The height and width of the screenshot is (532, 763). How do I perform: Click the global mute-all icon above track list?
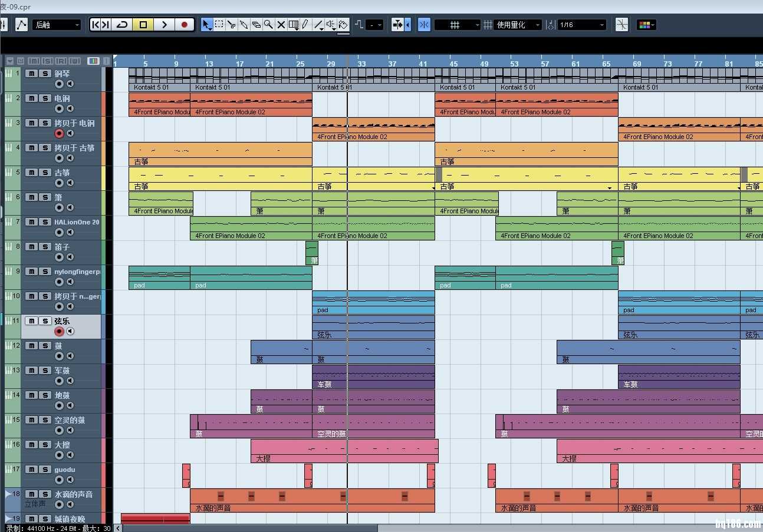click(x=34, y=61)
